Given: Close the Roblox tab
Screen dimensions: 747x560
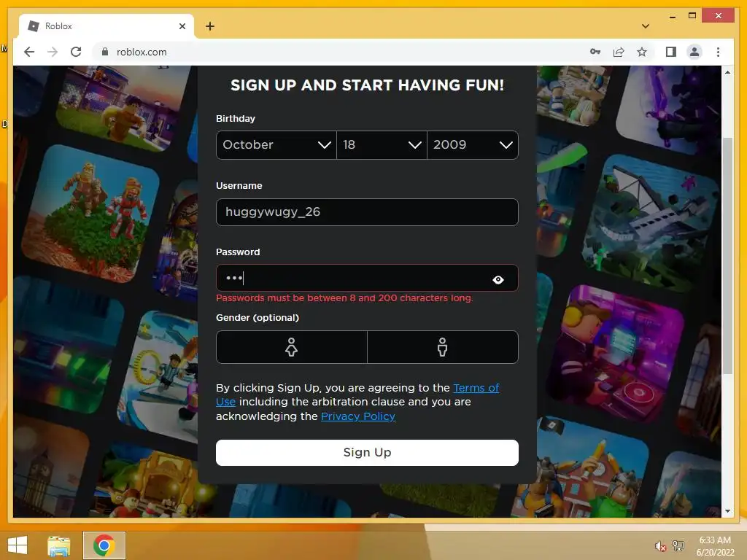Looking at the screenshot, I should pos(182,26).
